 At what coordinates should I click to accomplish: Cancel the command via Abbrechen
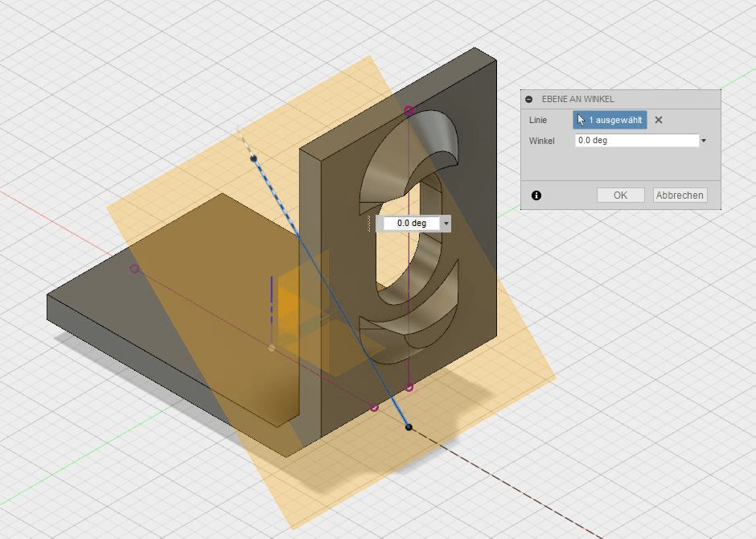(x=680, y=195)
